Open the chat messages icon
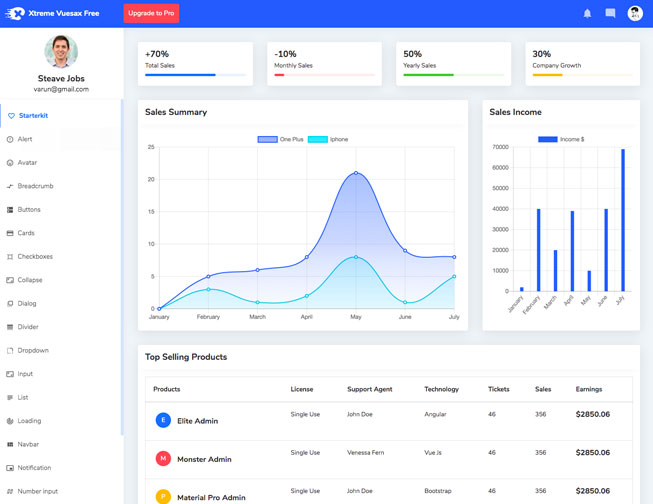 610,14
